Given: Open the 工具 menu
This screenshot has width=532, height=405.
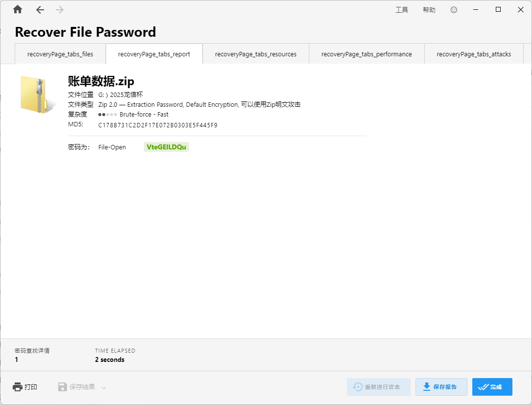Looking at the screenshot, I should pos(401,10).
